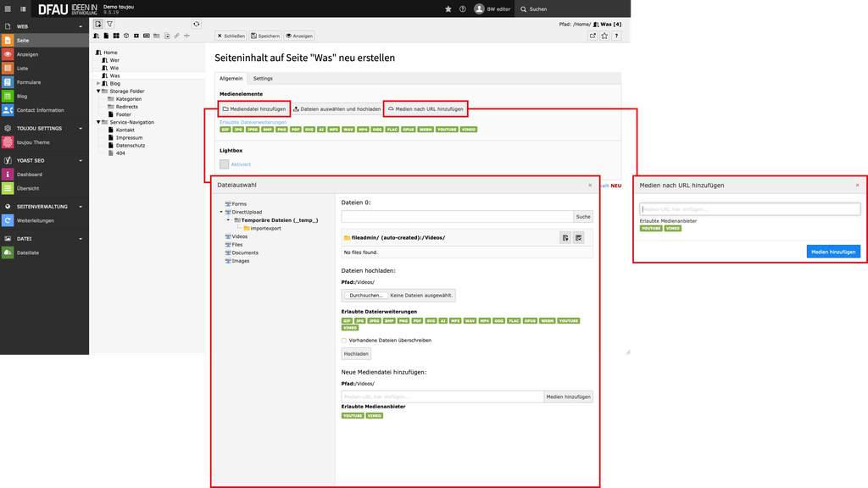Select the Allgemein tab

(x=231, y=78)
